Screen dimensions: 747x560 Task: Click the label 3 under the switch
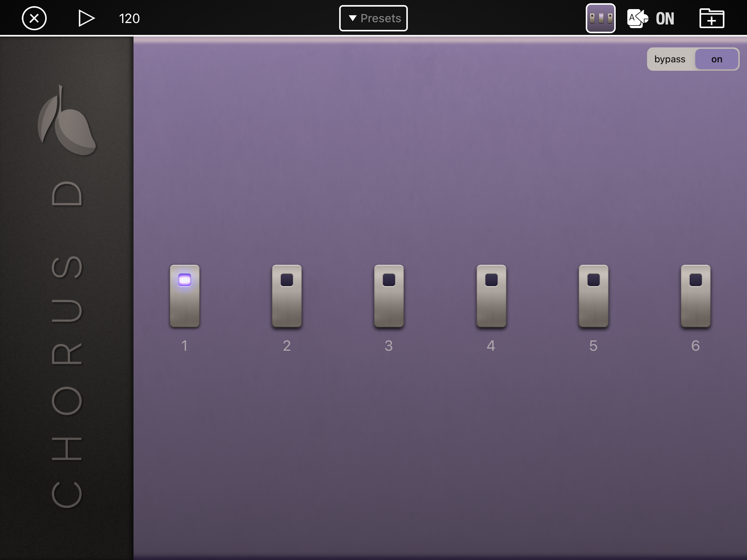pos(389,346)
